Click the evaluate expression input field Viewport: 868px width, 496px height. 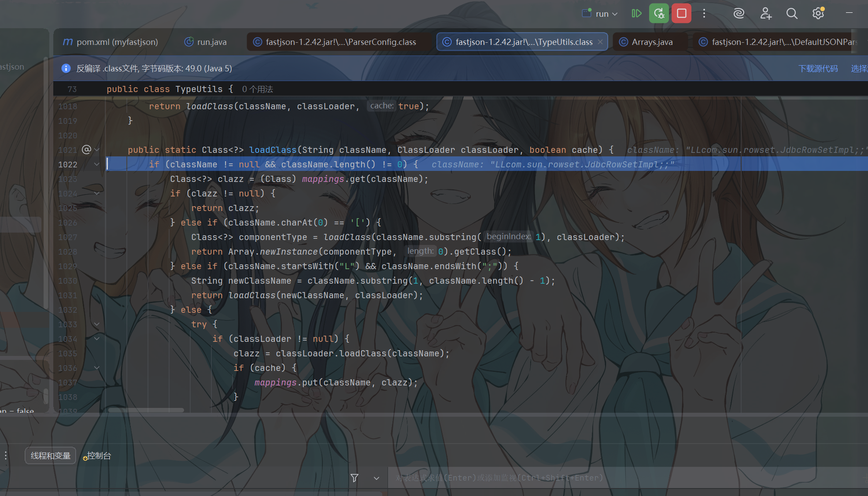pyautogui.click(x=625, y=478)
